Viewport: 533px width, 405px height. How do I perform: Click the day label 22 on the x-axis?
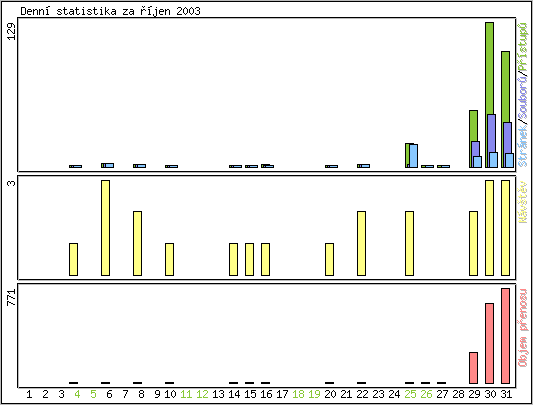362,394
